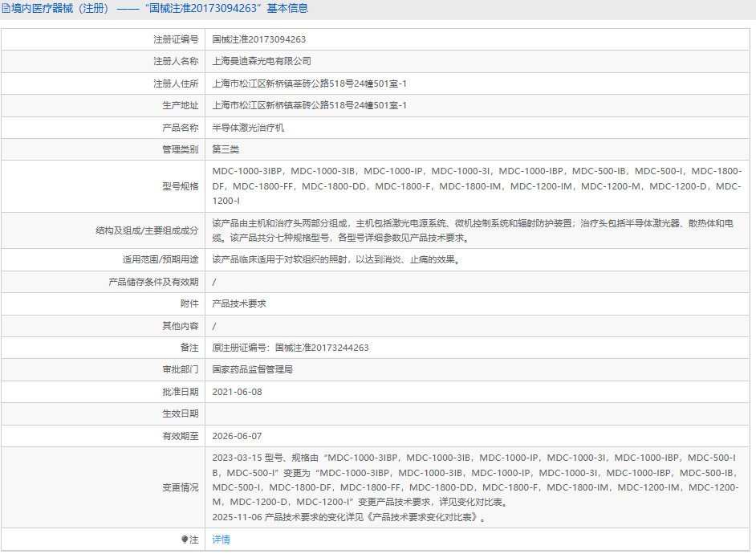This screenshot has height=558, width=756.
Task: Click the 生产地址 address value
Action: 309,105
